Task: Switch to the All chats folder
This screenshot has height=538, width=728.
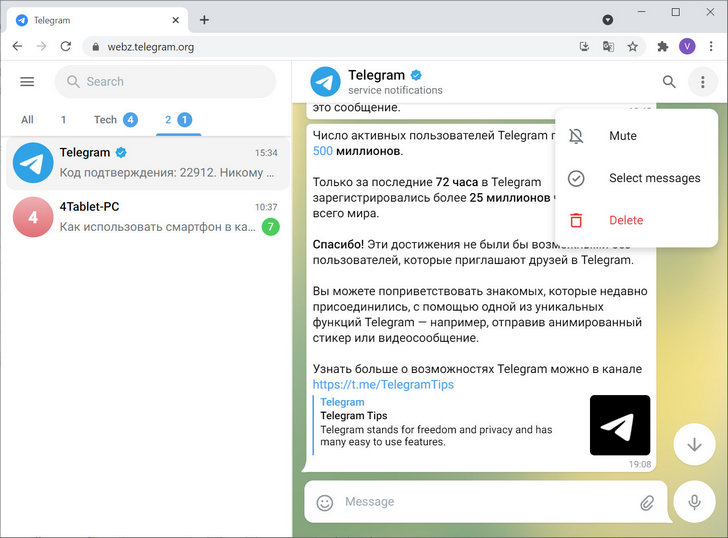Action: coord(27,120)
